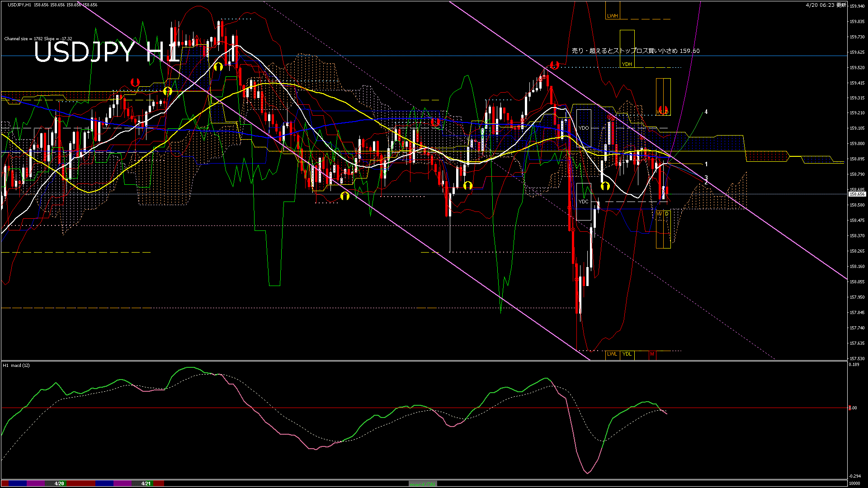Click the H1 macd (12) indicator label
This screenshot has width=868, height=488.
tap(16, 365)
